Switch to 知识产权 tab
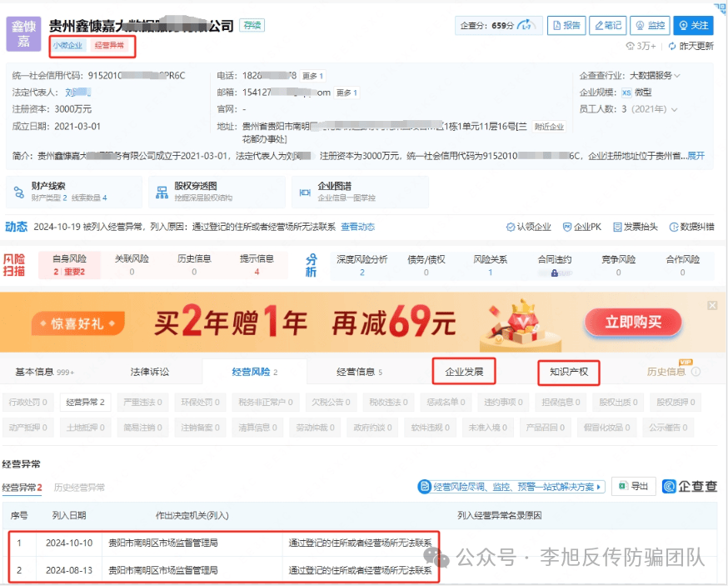Image resolution: width=728 pixels, height=586 pixels. pyautogui.click(x=569, y=372)
